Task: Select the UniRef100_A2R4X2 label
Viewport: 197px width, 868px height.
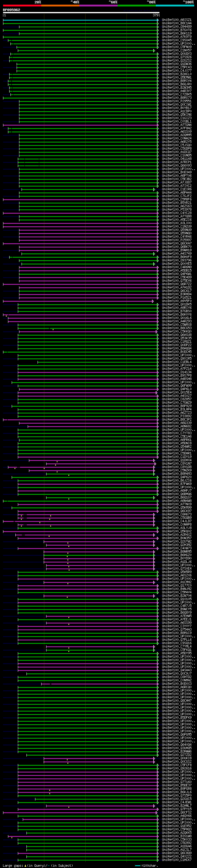Action: pos(177,535)
